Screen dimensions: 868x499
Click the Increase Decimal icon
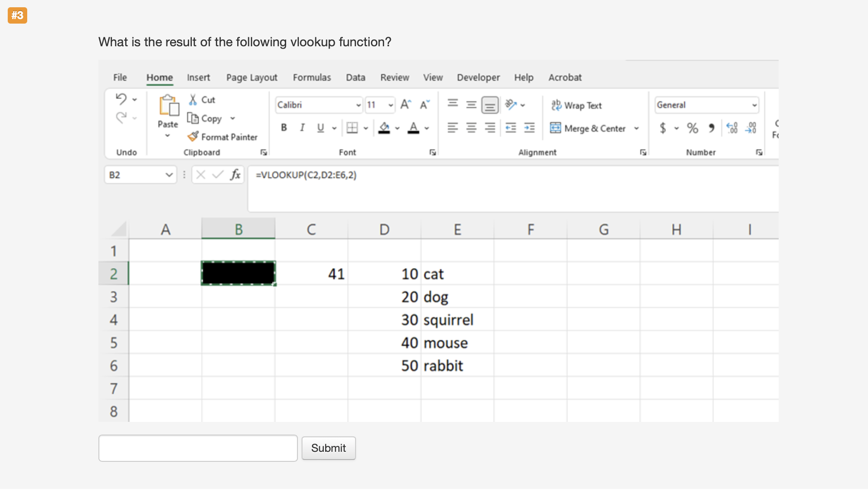(x=732, y=128)
